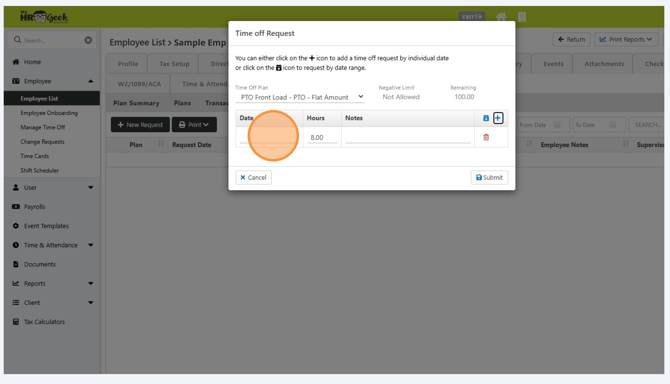
Task: Click the EXIT button in header
Action: [472, 17]
